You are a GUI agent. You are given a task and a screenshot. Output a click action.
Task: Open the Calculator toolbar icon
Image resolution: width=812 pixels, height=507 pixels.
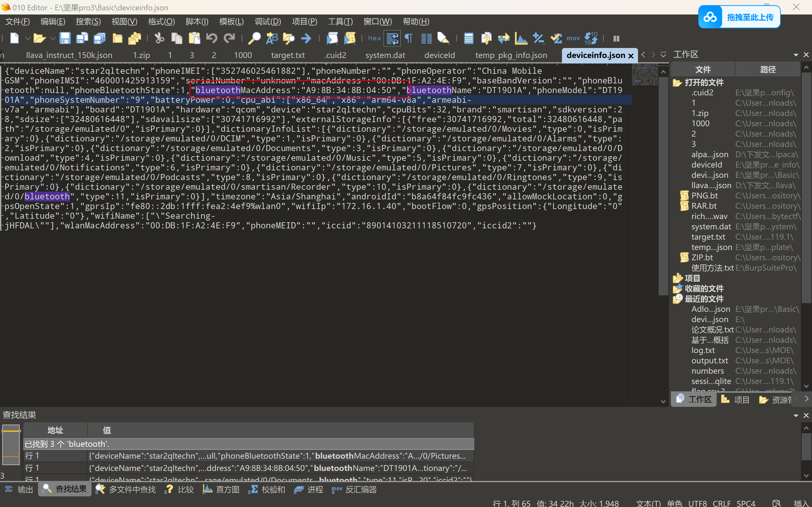(469, 38)
